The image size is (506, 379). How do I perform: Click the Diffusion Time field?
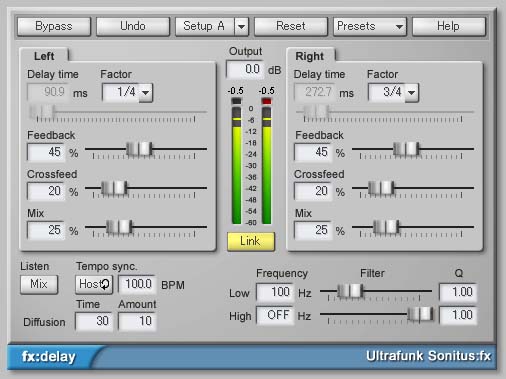pyautogui.click(x=94, y=321)
